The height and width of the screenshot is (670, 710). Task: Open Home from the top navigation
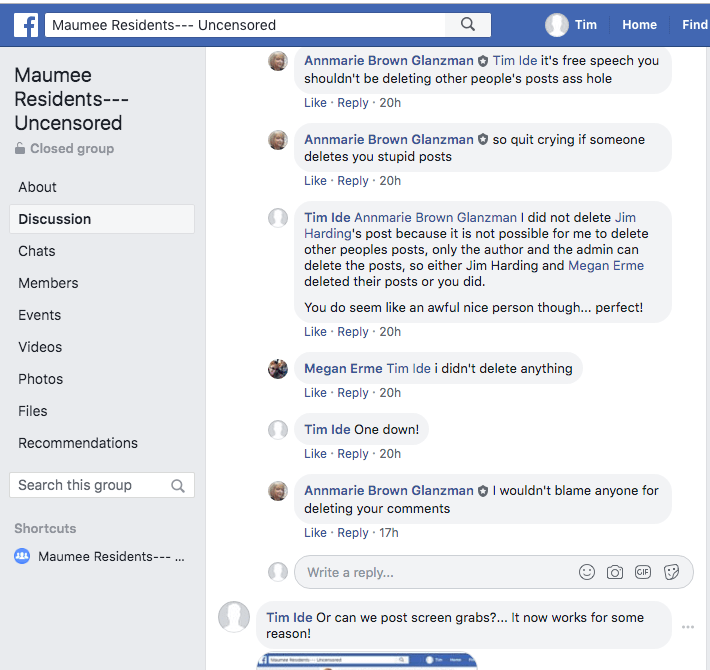click(639, 25)
